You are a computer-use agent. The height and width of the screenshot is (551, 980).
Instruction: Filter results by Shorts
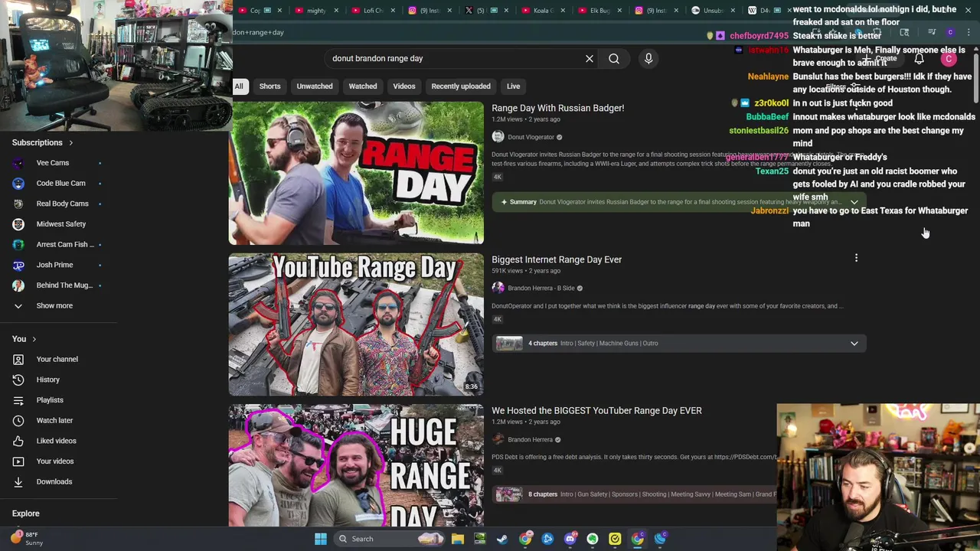pos(269,86)
